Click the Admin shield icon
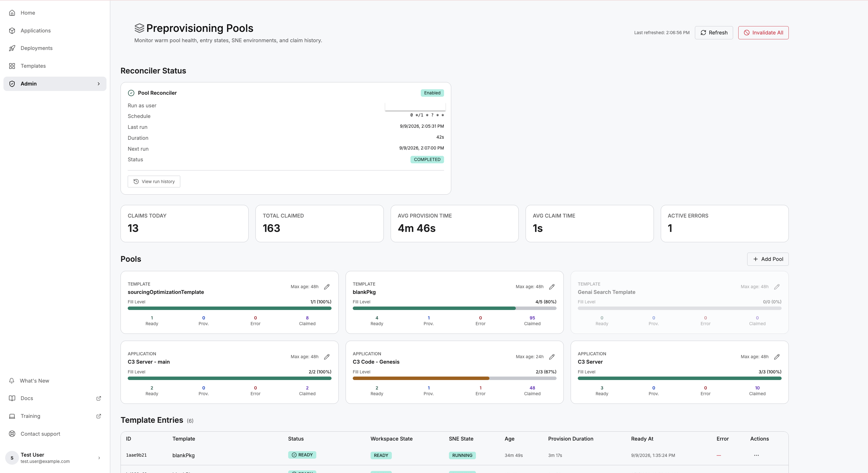Image resolution: width=868 pixels, height=473 pixels. pyautogui.click(x=12, y=84)
